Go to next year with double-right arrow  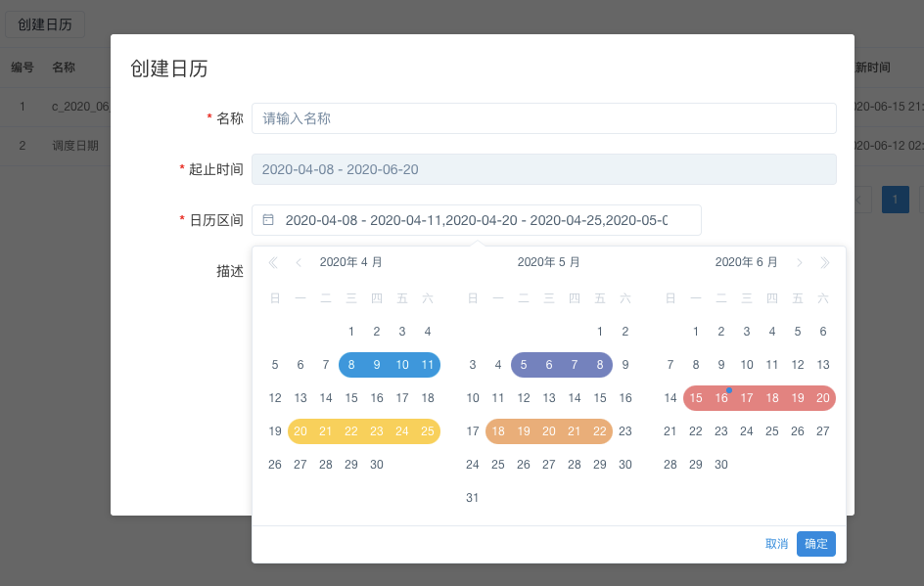825,262
